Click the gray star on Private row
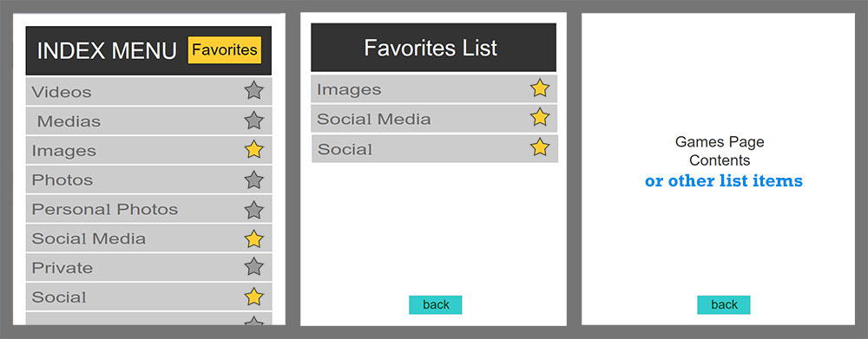 point(253,266)
